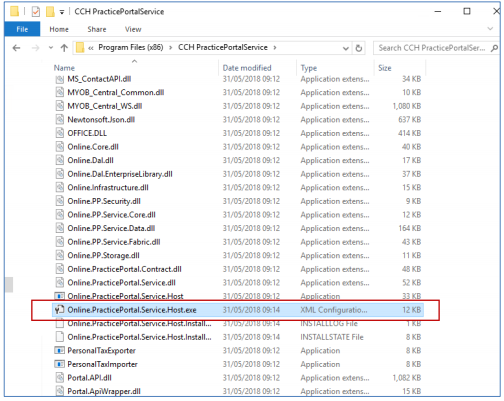Image resolution: width=504 pixels, height=401 pixels.
Task: Open the Share ribbon tab
Action: 97,29
